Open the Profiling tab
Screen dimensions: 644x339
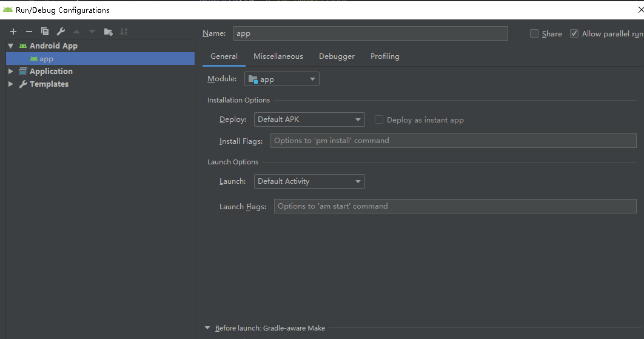coord(385,56)
